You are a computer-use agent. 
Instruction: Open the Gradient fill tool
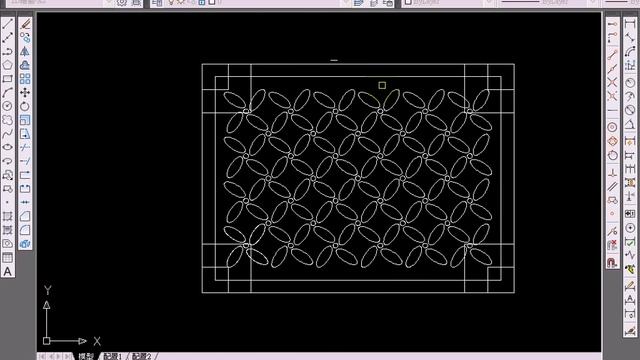7,230
